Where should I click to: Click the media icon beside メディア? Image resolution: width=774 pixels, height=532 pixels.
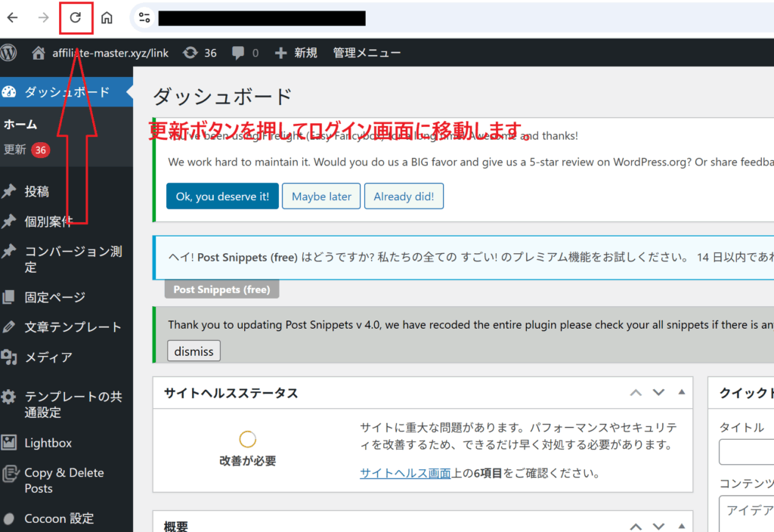[x=9, y=357]
